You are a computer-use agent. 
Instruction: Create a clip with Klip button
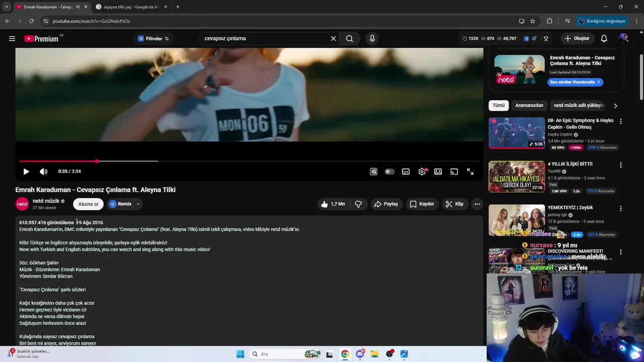click(x=454, y=204)
